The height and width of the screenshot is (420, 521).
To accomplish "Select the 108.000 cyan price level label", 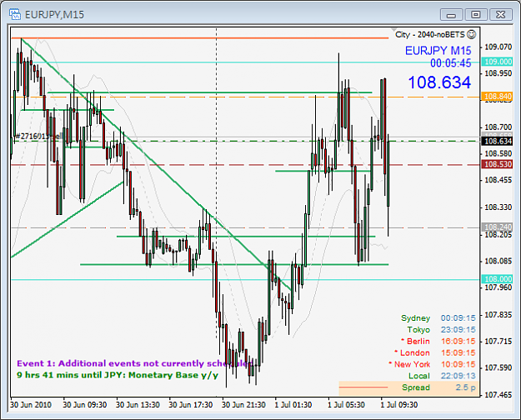I will point(498,279).
